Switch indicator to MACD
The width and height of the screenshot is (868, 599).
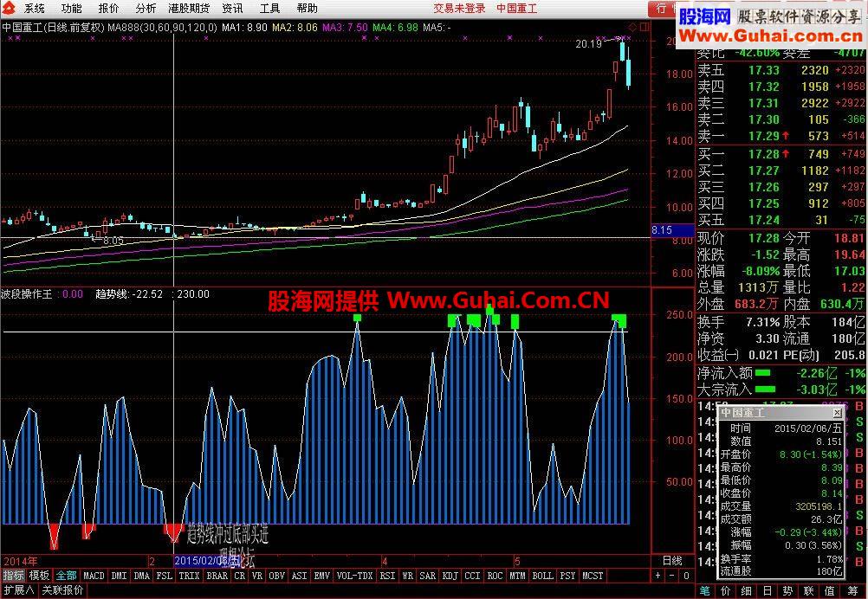click(x=94, y=576)
